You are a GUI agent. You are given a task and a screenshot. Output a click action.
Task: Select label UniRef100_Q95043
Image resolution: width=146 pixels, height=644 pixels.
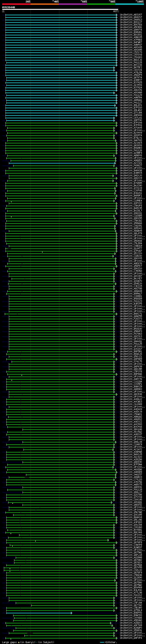coord(131,228)
